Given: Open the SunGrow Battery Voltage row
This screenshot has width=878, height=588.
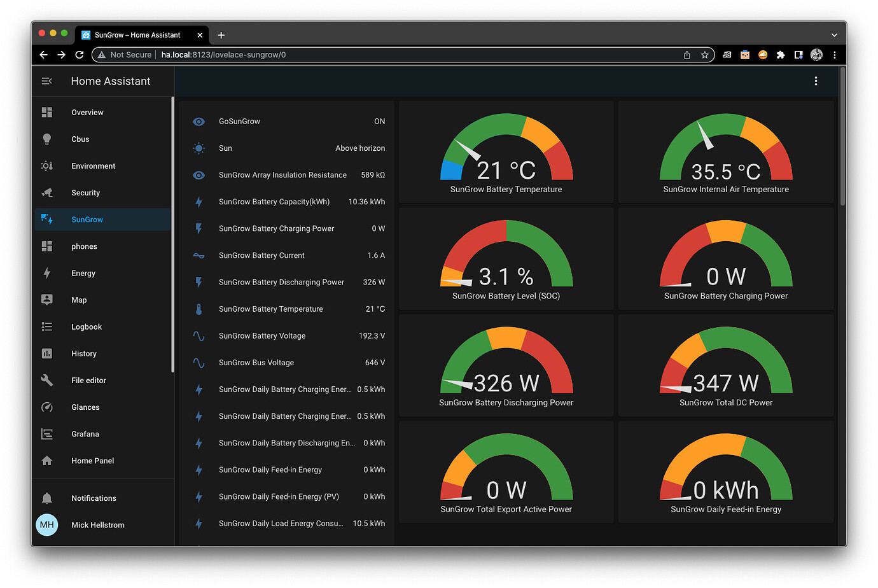Looking at the screenshot, I should pos(288,335).
